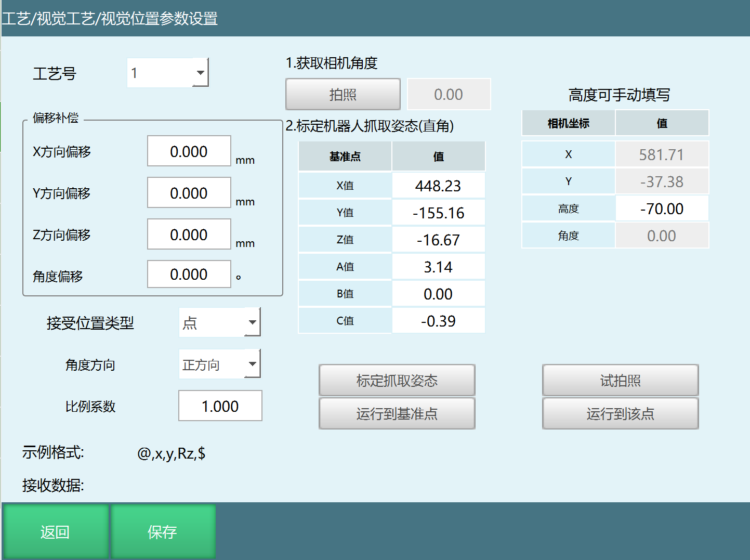Viewport: 750px width, 560px height.
Task: Open the 角度方向 dropdown
Action: pyautogui.click(x=252, y=364)
